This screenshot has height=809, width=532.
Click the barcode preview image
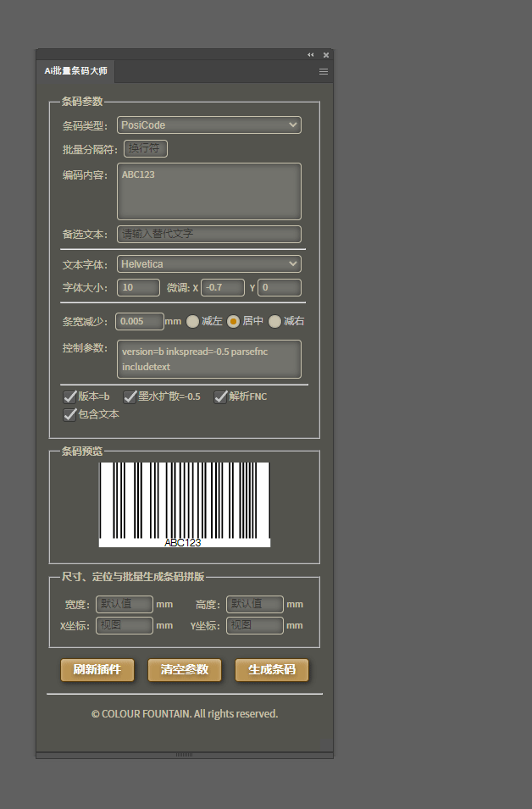(185, 505)
